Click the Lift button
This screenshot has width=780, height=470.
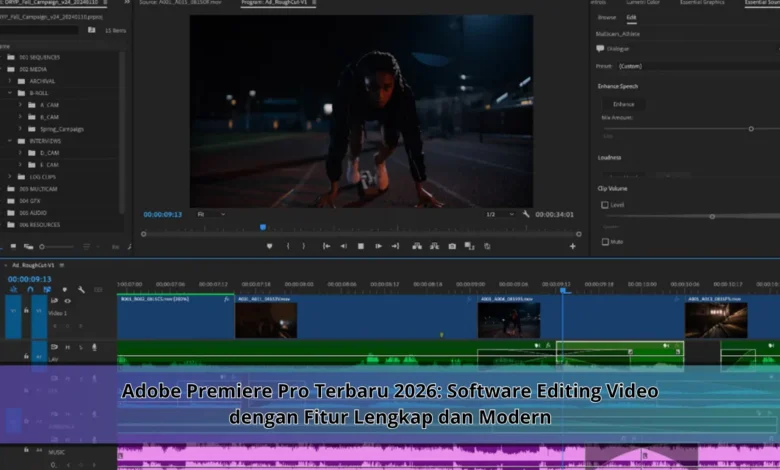coord(417,246)
